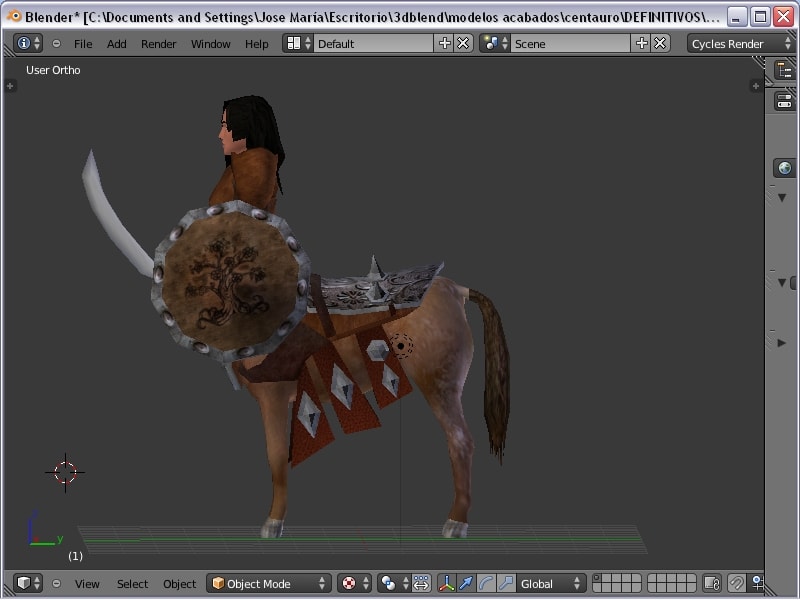This screenshot has width=800, height=600.
Task: Toggle the 3D manipulator widget axes
Action: pos(446,583)
